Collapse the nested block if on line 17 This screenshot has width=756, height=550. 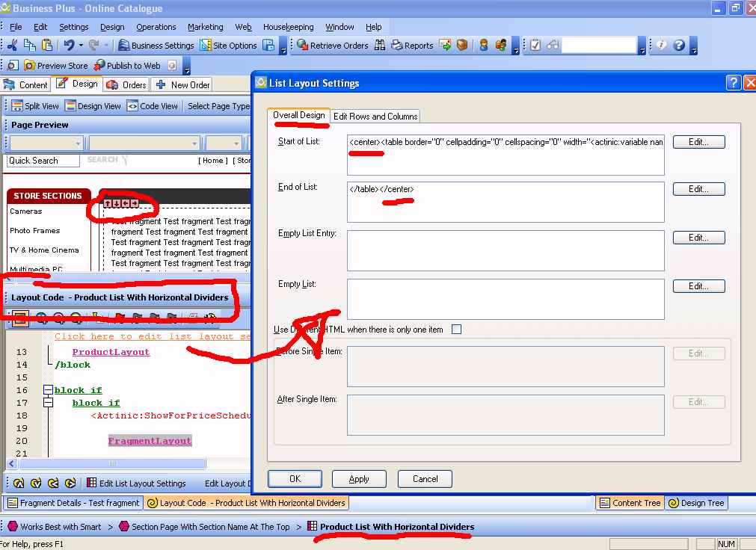pyautogui.click(x=48, y=403)
